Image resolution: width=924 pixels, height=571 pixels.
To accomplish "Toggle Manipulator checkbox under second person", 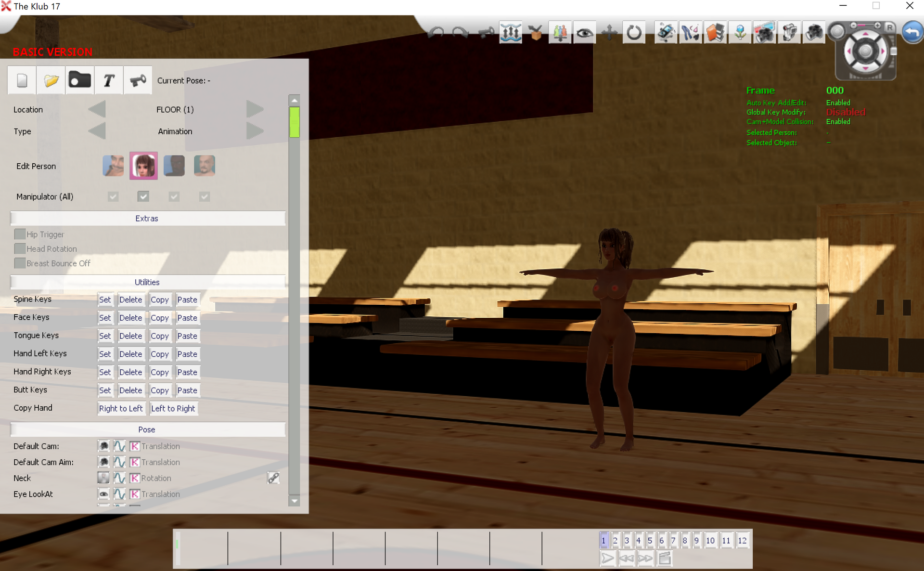I will (143, 196).
